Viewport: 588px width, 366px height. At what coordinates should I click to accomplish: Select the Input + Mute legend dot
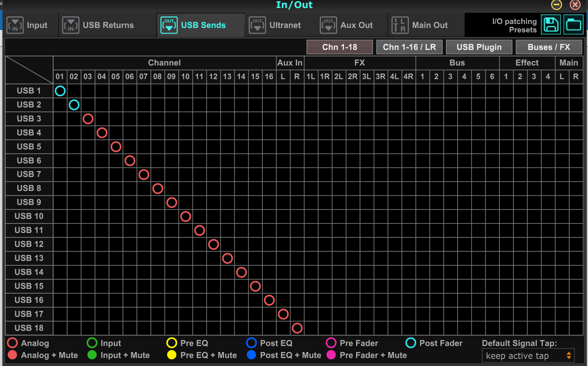point(92,355)
